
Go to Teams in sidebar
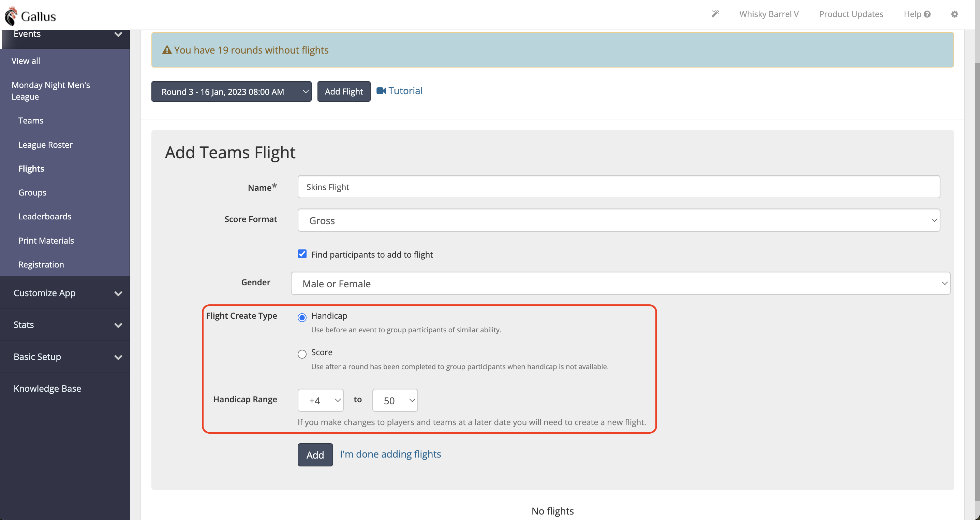click(31, 120)
